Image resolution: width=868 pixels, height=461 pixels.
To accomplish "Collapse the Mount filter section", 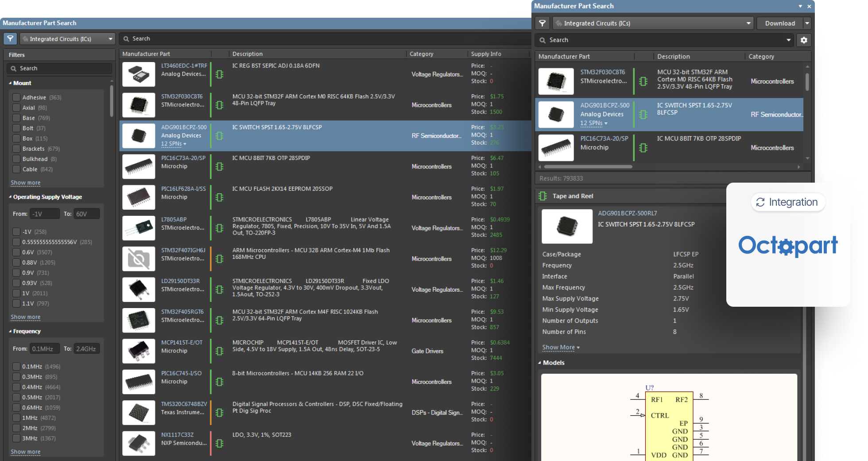I will (10, 83).
